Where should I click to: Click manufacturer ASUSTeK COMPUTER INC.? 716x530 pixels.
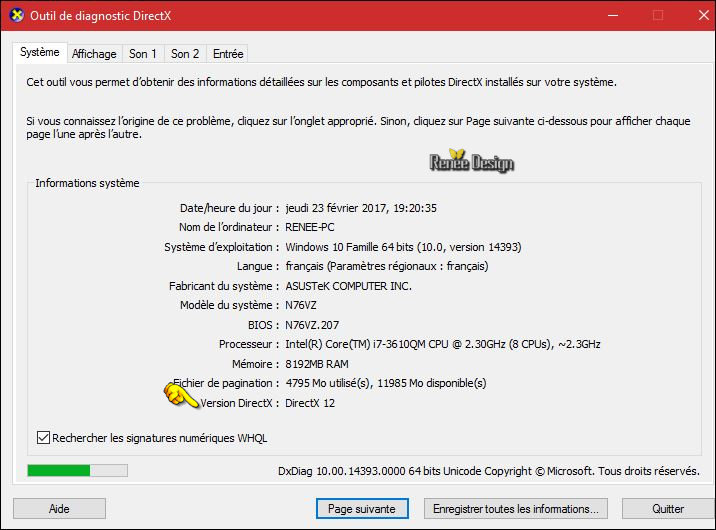[x=348, y=286]
